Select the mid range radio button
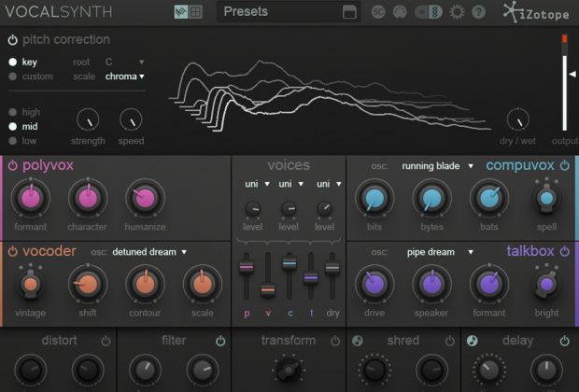579x392 pixels. point(12,126)
